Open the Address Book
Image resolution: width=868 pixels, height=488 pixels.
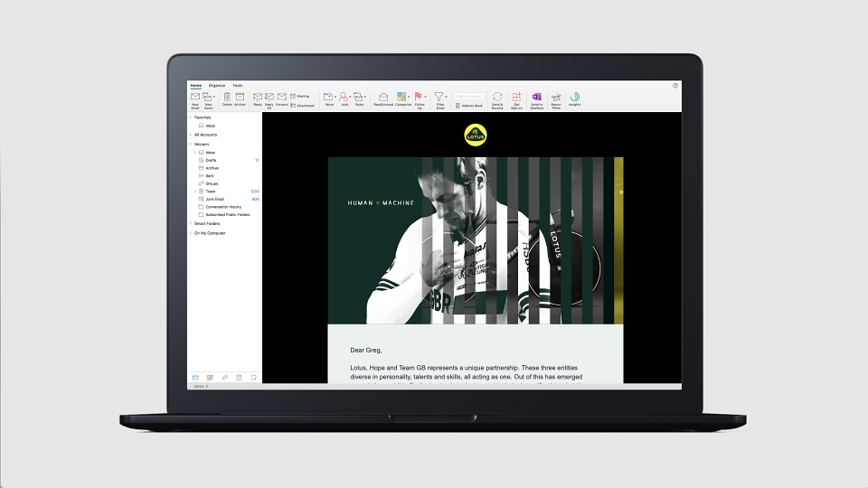pos(469,105)
